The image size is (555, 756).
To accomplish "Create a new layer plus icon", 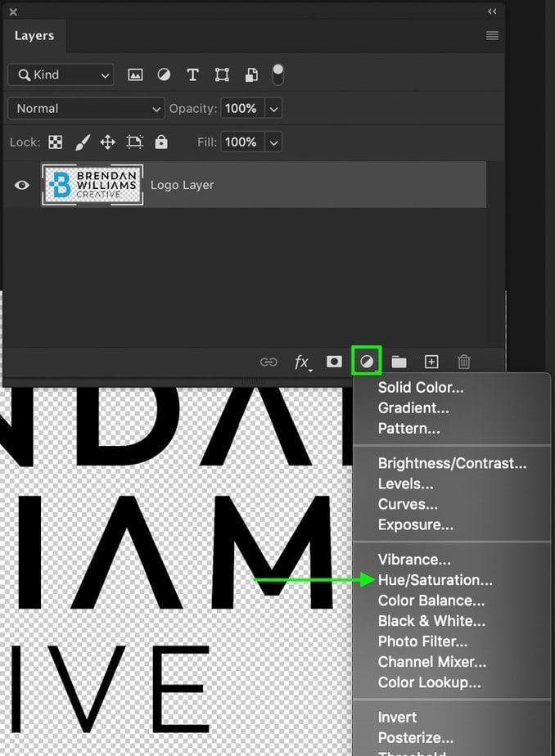I will [431, 362].
